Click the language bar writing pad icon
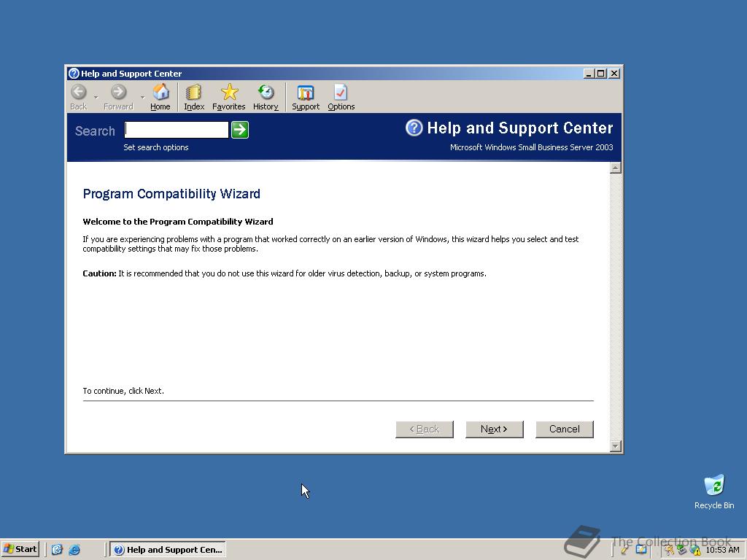 (640, 550)
